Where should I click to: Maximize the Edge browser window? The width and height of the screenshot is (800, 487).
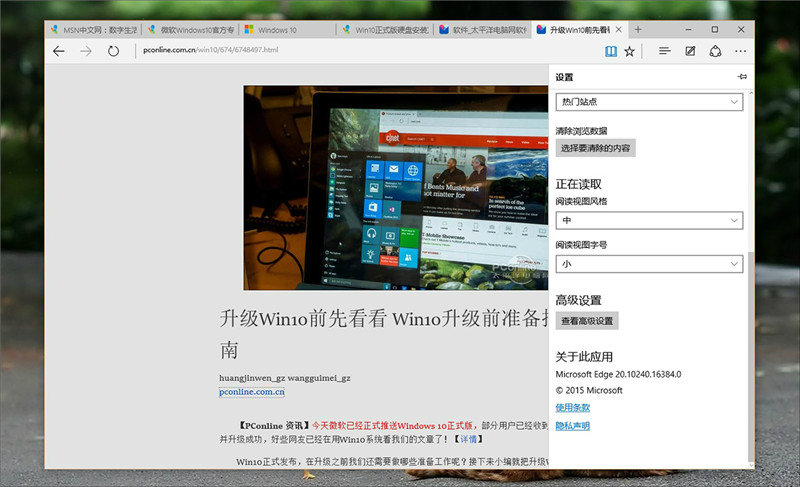click(x=715, y=30)
